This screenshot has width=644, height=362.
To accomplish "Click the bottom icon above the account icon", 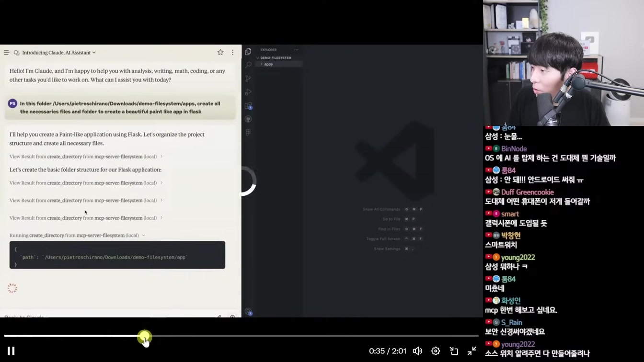I will [x=248, y=132].
